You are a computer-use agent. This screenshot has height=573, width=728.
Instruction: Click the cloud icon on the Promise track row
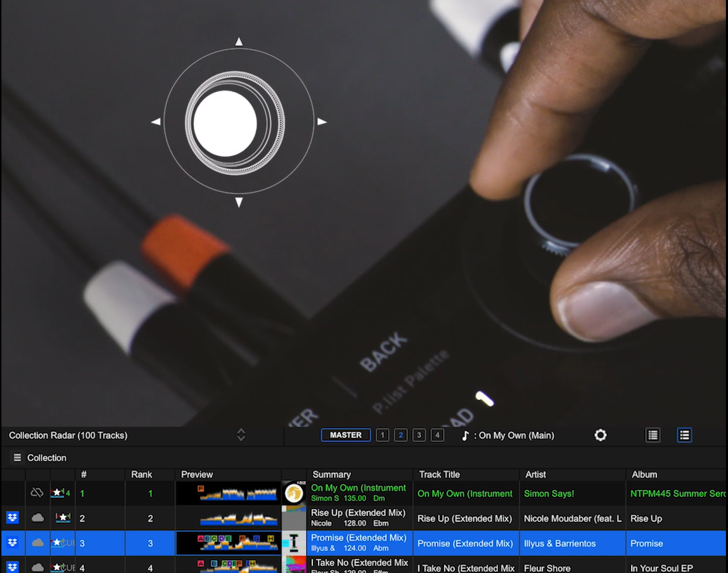[x=38, y=543]
